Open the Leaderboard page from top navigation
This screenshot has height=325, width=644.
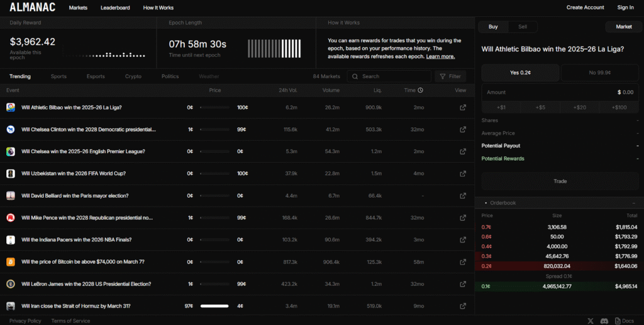click(115, 8)
